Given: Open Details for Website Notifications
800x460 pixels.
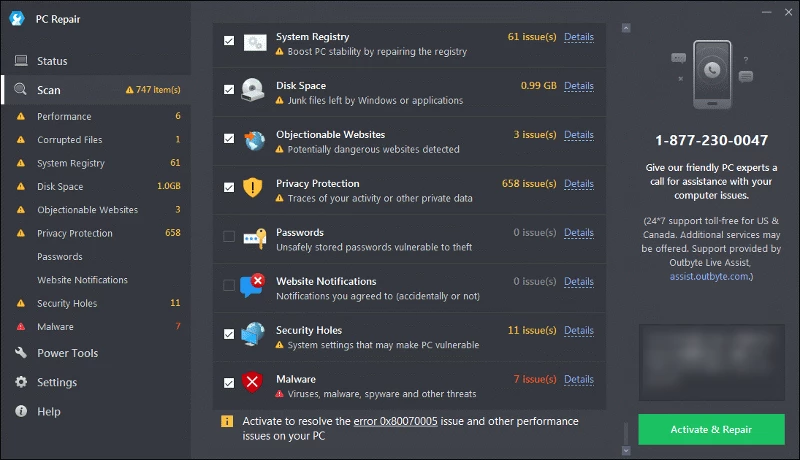Looking at the screenshot, I should tap(579, 282).
